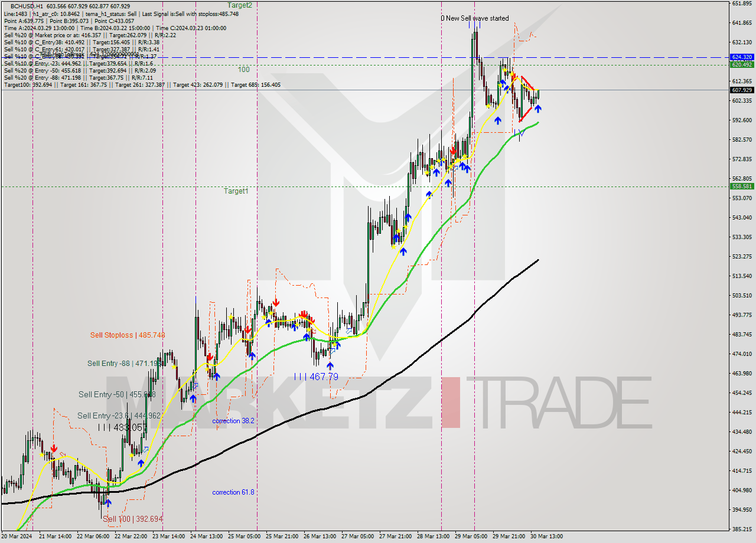Click the '| | | 467.79' blue label
This screenshot has width=756, height=543.
coord(316,377)
